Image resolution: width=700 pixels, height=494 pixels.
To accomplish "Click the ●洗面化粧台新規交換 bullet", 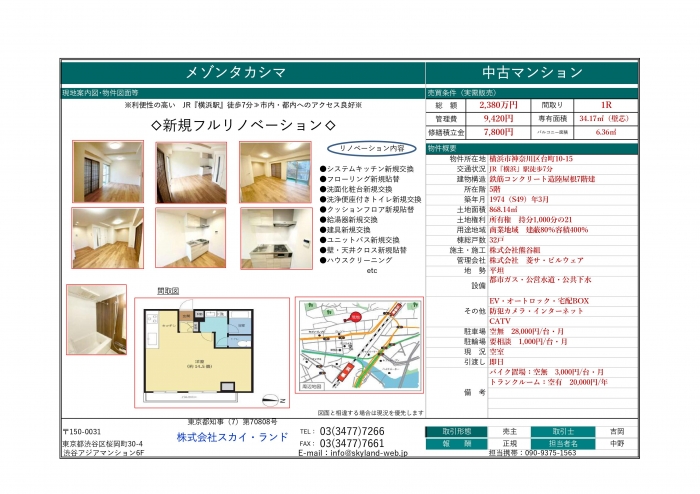I will [356, 189].
